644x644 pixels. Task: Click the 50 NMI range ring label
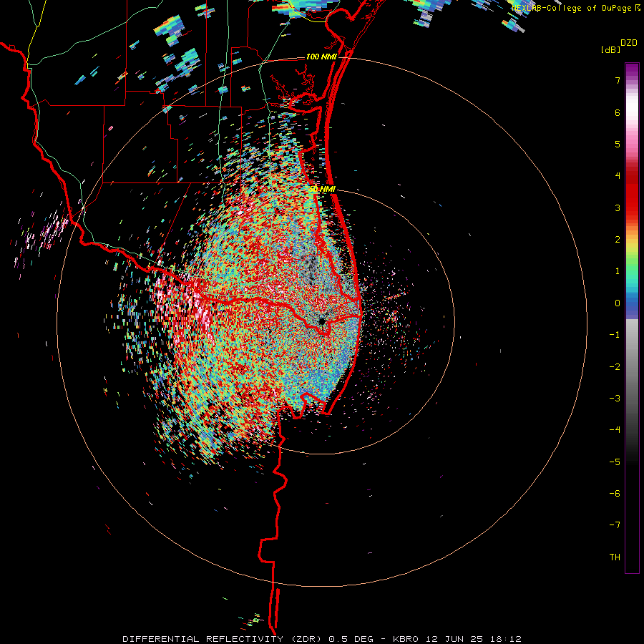[323, 189]
